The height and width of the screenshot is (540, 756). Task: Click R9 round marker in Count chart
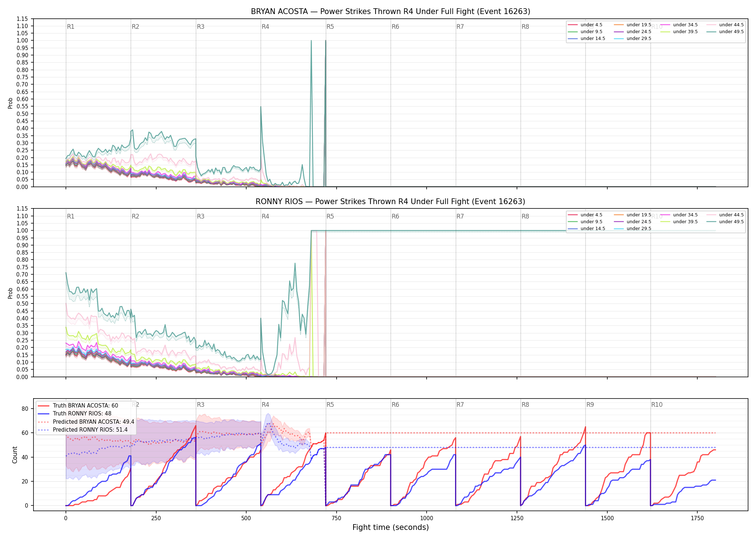click(x=590, y=405)
